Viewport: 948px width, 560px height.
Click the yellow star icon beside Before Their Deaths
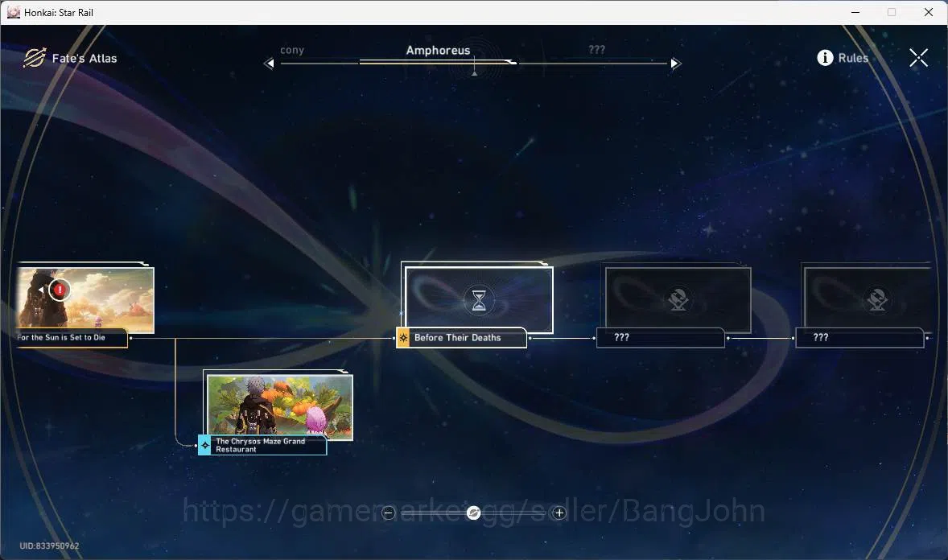pyautogui.click(x=403, y=337)
